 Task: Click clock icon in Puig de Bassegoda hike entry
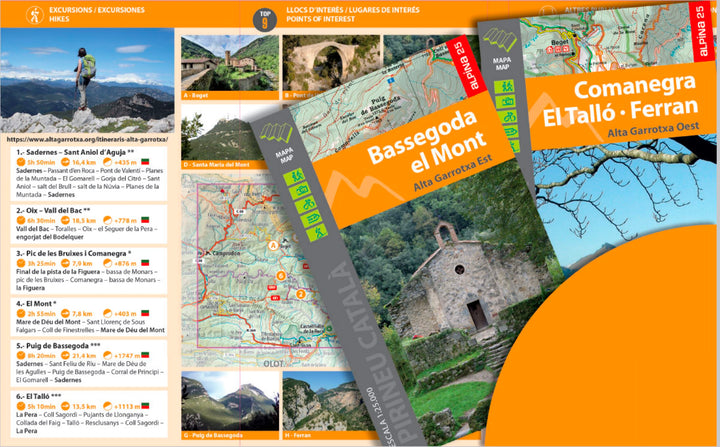click(21, 355)
